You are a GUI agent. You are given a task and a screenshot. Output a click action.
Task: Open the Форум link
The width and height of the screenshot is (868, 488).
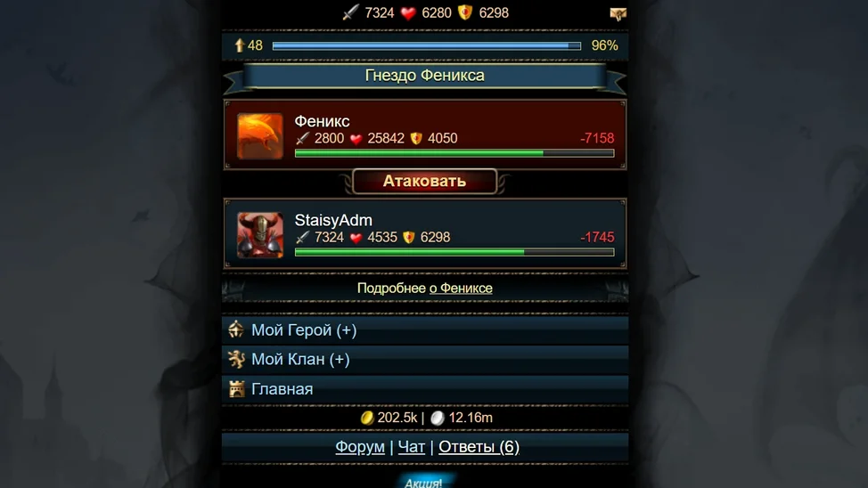[360, 446]
